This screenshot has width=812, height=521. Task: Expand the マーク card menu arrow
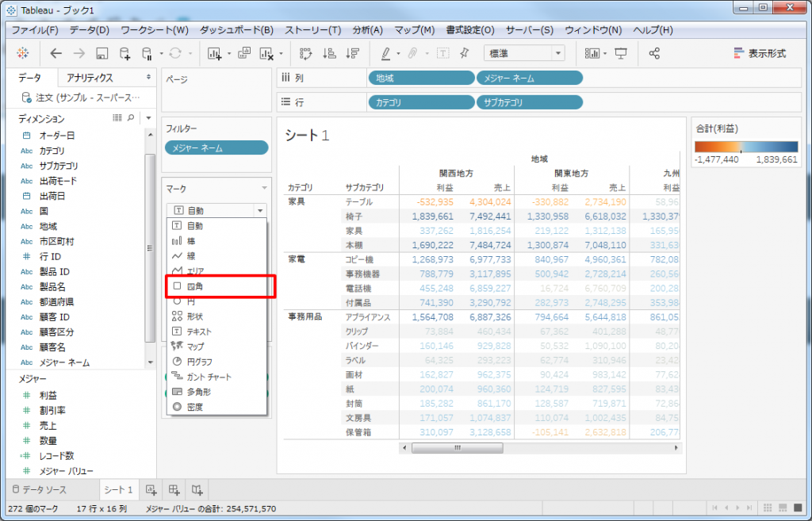(x=264, y=188)
